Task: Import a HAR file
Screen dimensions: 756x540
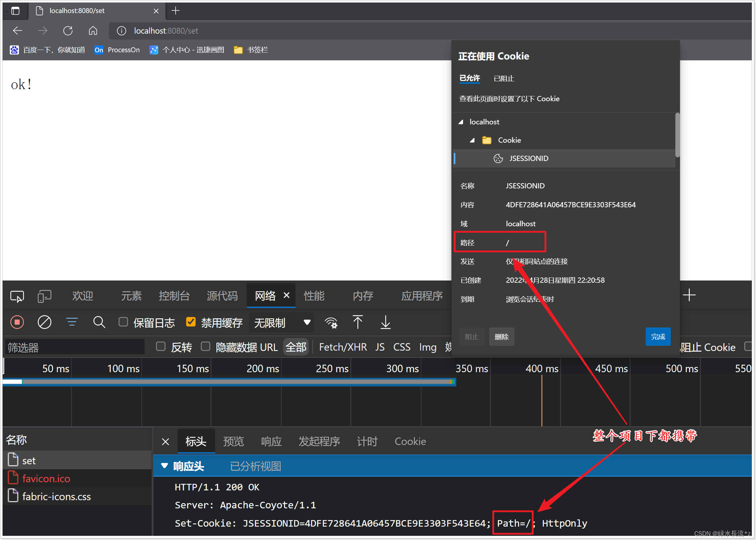Action: tap(358, 322)
